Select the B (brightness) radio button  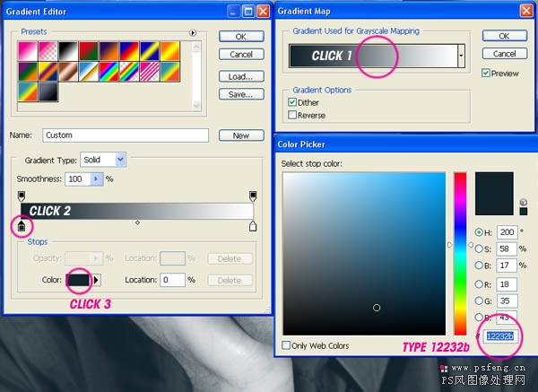click(479, 265)
